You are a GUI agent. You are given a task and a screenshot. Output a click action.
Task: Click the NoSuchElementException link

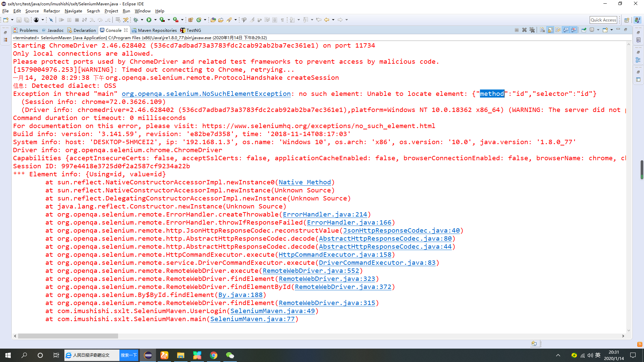pyautogui.click(x=206, y=94)
